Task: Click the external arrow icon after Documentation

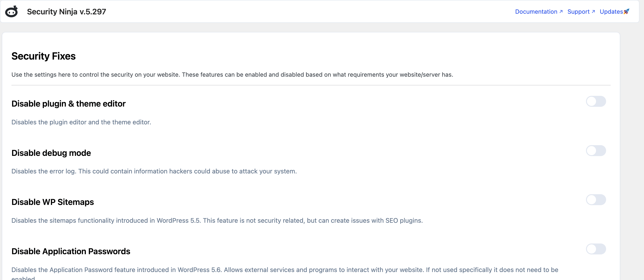Action: [561, 11]
